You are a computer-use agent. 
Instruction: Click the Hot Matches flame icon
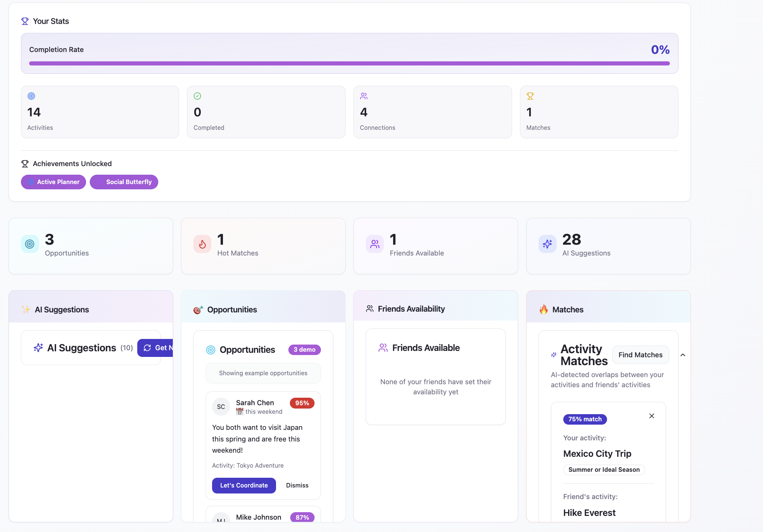pos(202,244)
